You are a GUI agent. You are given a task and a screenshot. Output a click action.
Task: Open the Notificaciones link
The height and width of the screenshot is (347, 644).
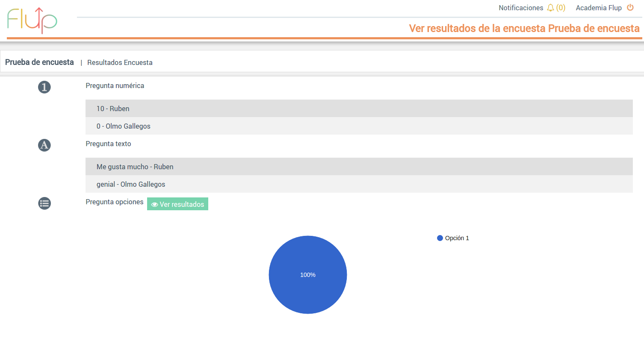[x=521, y=8]
